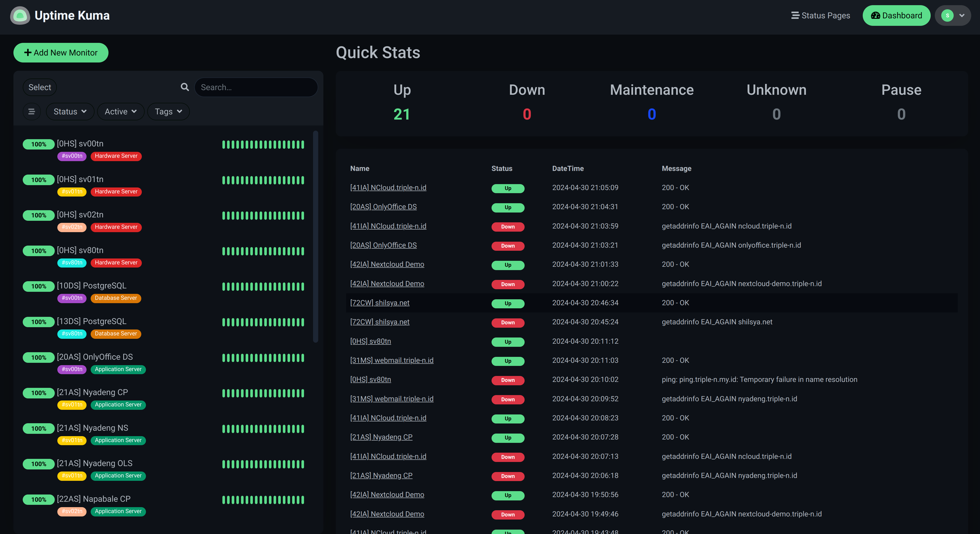This screenshot has width=980, height=534.
Task: Expand the Status filter dropdown
Action: click(70, 112)
